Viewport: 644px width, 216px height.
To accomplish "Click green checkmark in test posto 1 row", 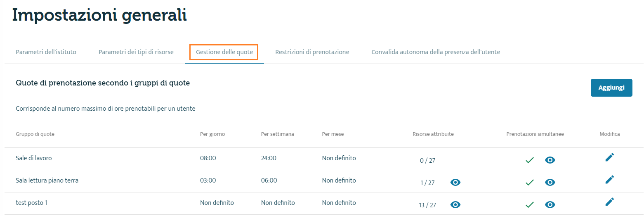I will (530, 205).
